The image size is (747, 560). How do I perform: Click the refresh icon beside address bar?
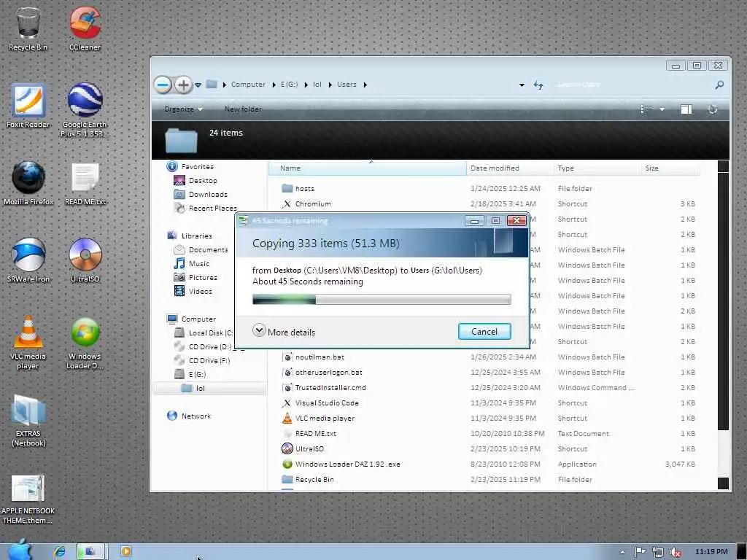click(x=538, y=85)
